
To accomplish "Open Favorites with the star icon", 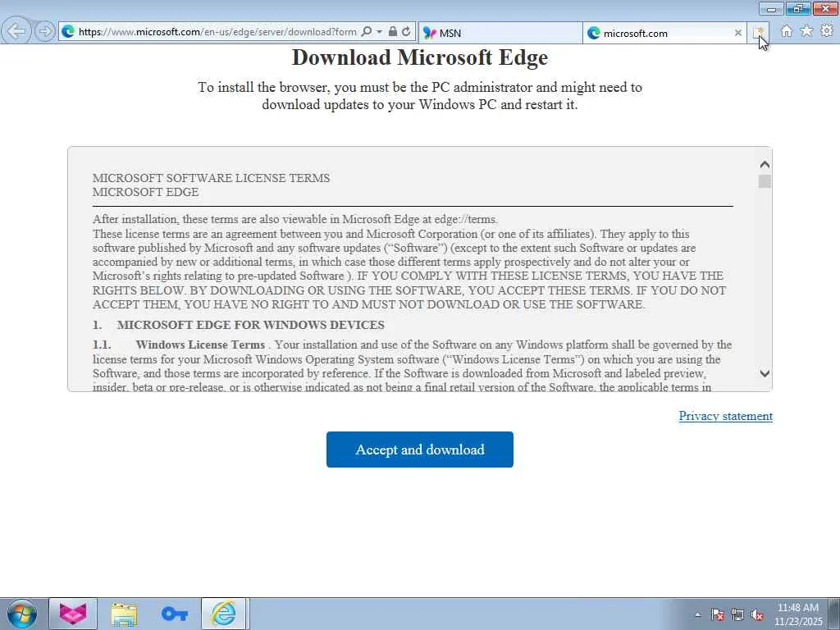I will pos(806,31).
